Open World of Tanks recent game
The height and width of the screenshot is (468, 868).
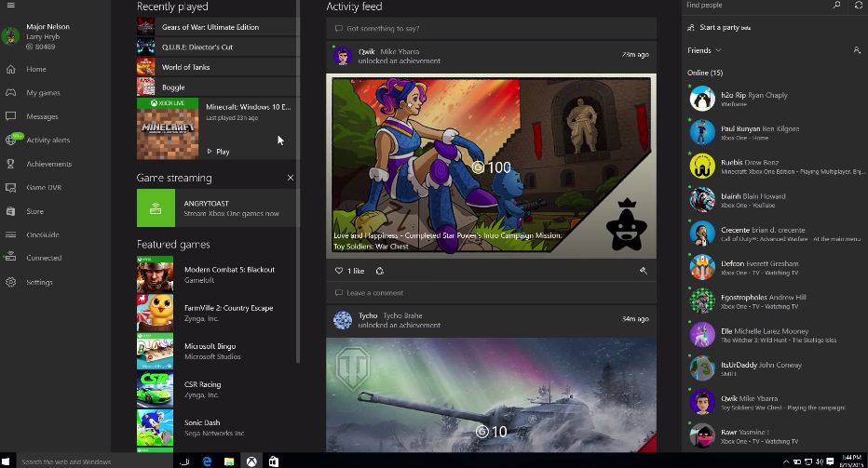click(x=218, y=67)
